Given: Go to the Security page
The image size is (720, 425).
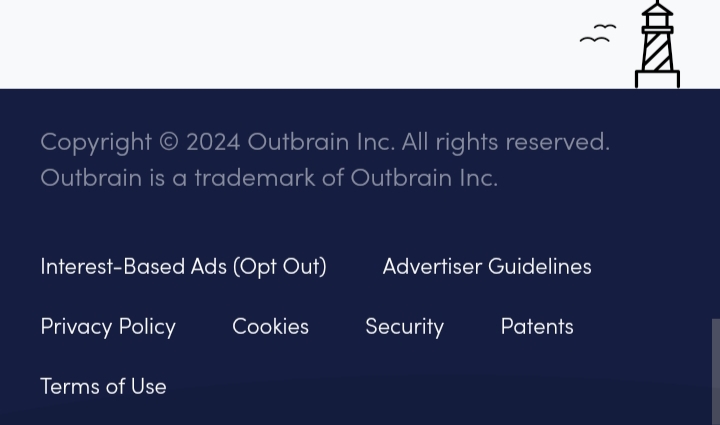Looking at the screenshot, I should coord(405,327).
